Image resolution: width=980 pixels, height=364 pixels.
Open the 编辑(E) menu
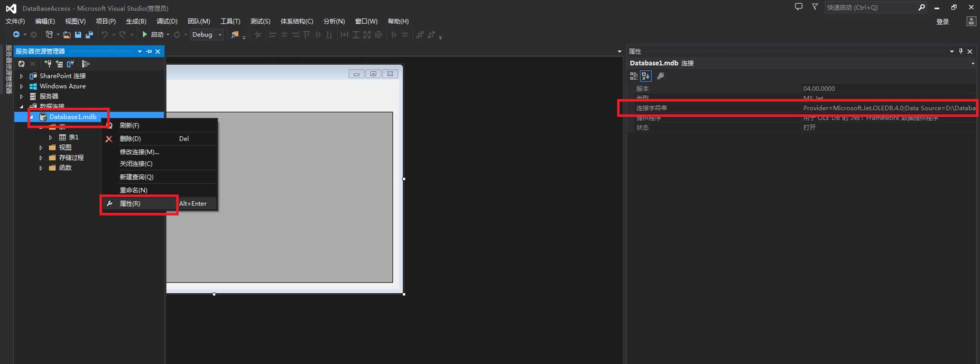[45, 22]
